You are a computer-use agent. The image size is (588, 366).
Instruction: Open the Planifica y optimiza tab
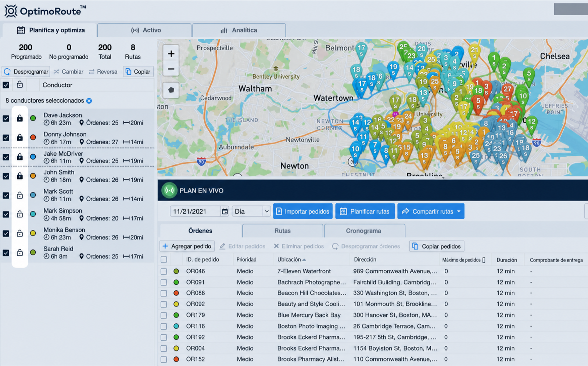50,30
